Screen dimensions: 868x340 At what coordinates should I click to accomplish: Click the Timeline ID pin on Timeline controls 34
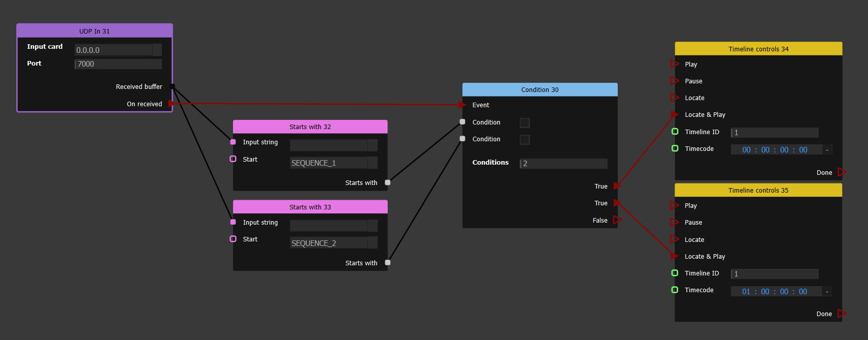675,132
